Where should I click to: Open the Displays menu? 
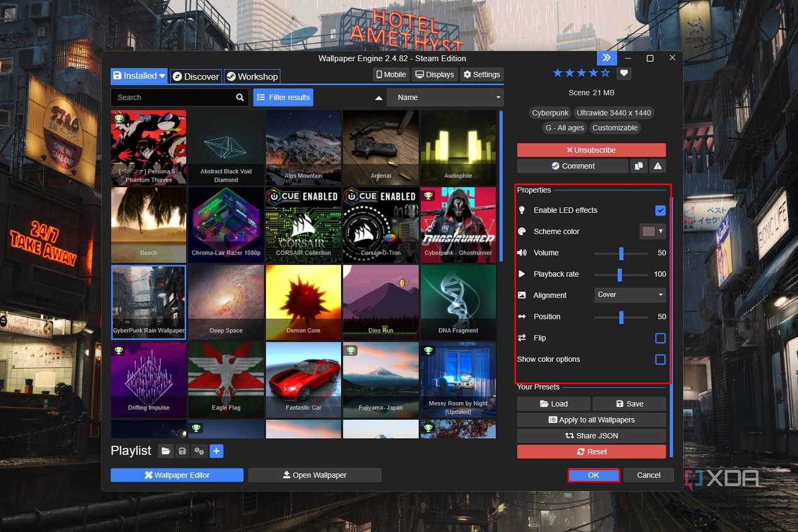click(434, 74)
